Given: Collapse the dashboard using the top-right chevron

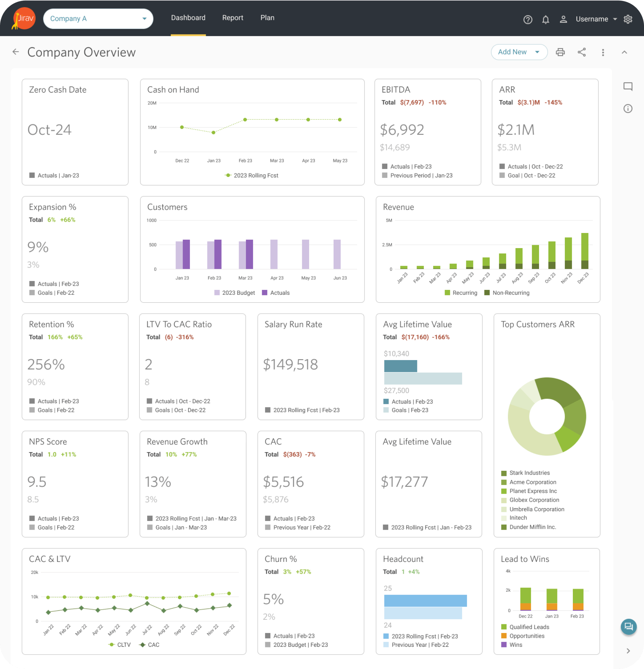Looking at the screenshot, I should click(625, 52).
